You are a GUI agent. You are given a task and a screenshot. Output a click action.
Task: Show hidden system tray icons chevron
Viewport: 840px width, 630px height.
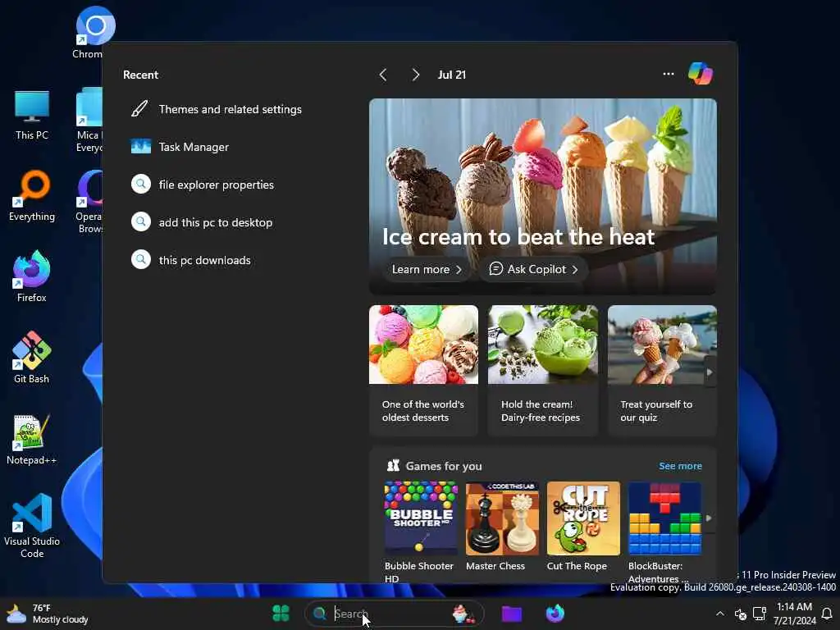click(720, 614)
